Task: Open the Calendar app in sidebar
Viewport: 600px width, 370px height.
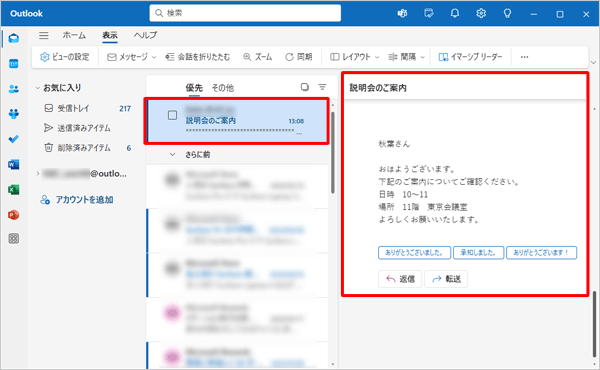Action: pos(14,64)
